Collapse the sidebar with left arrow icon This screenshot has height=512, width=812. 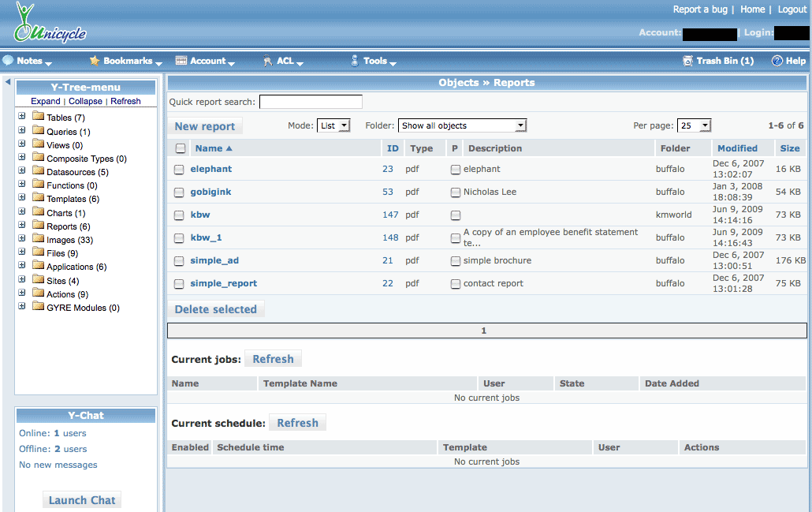(8, 82)
